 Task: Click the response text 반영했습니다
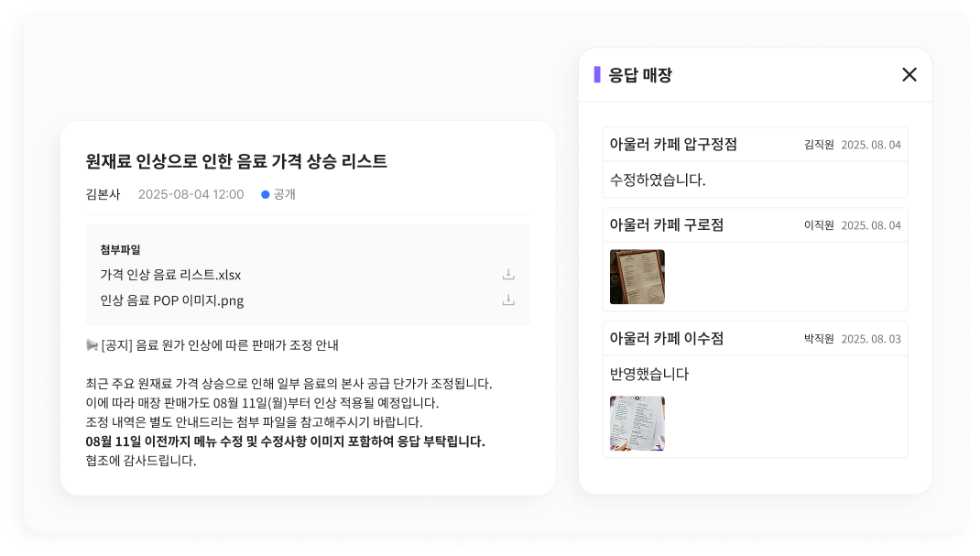click(649, 375)
